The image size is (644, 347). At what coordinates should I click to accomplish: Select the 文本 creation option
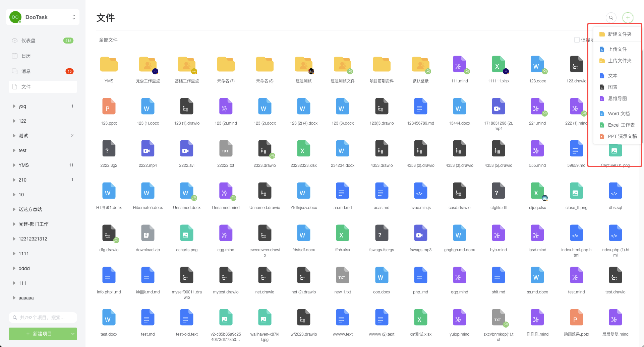click(612, 75)
